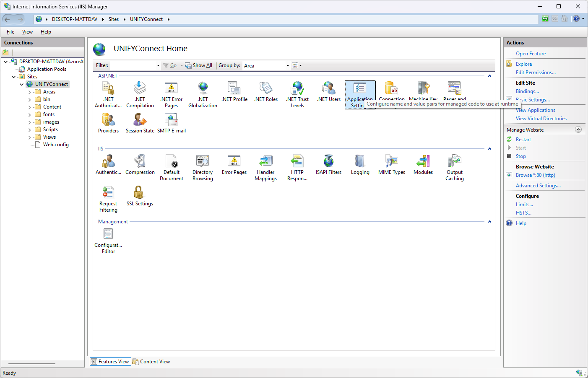Open the ISAPI Filters feature

(x=329, y=165)
